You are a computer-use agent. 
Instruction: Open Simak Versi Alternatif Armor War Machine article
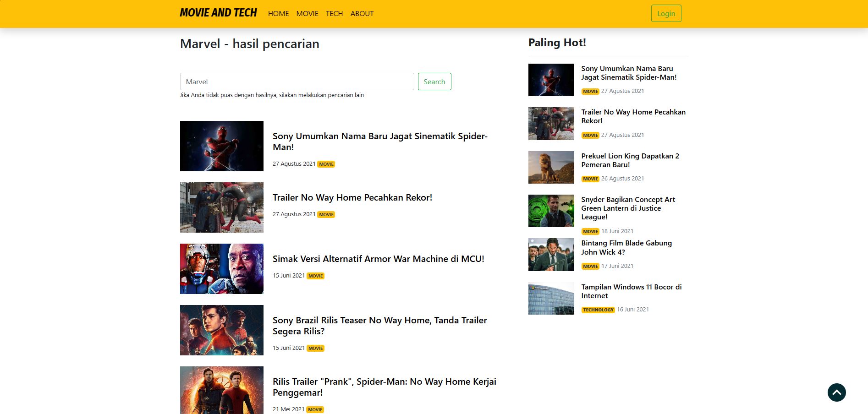(379, 259)
